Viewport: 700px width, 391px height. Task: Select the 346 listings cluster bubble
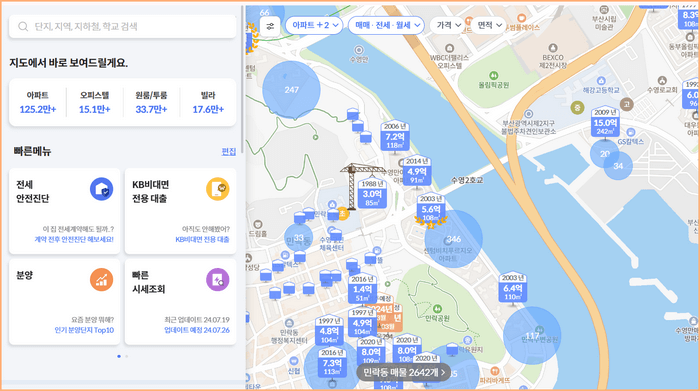pyautogui.click(x=454, y=239)
